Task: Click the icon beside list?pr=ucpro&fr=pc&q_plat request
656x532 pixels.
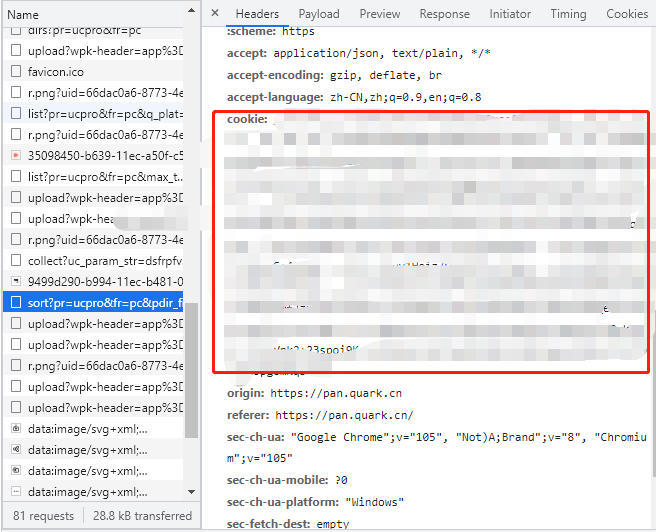Action: click(16, 114)
